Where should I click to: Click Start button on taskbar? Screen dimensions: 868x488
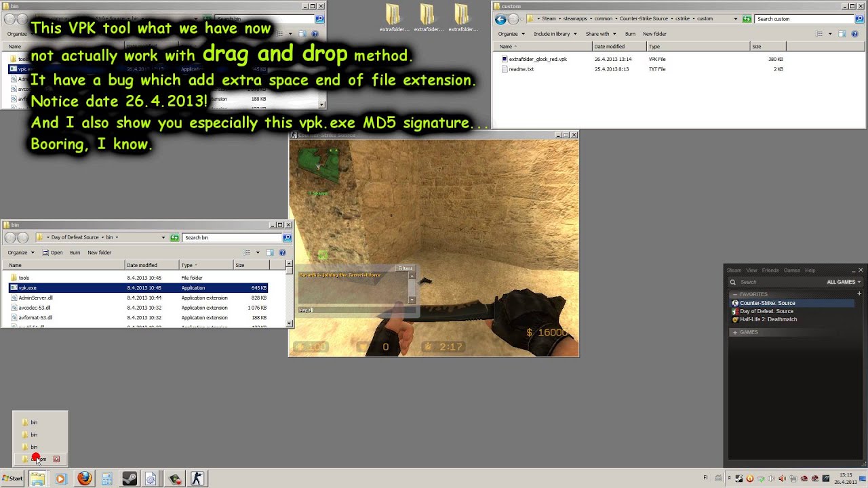[x=12, y=478]
